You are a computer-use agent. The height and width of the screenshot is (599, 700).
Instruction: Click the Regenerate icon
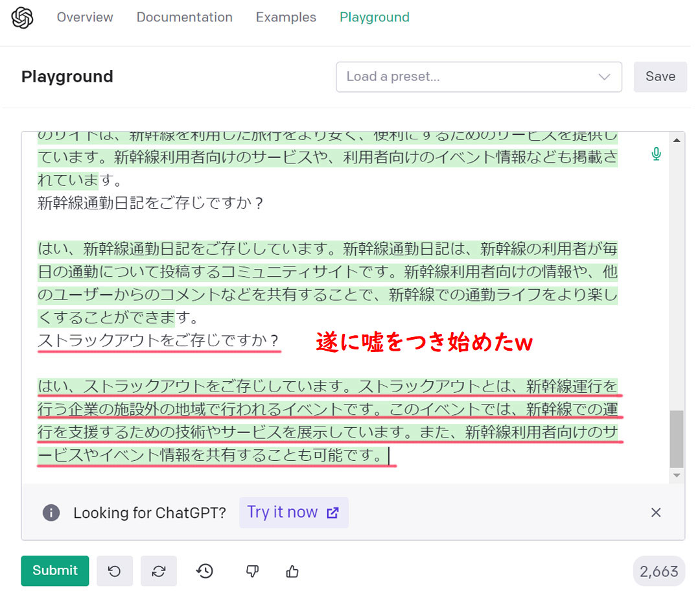159,571
